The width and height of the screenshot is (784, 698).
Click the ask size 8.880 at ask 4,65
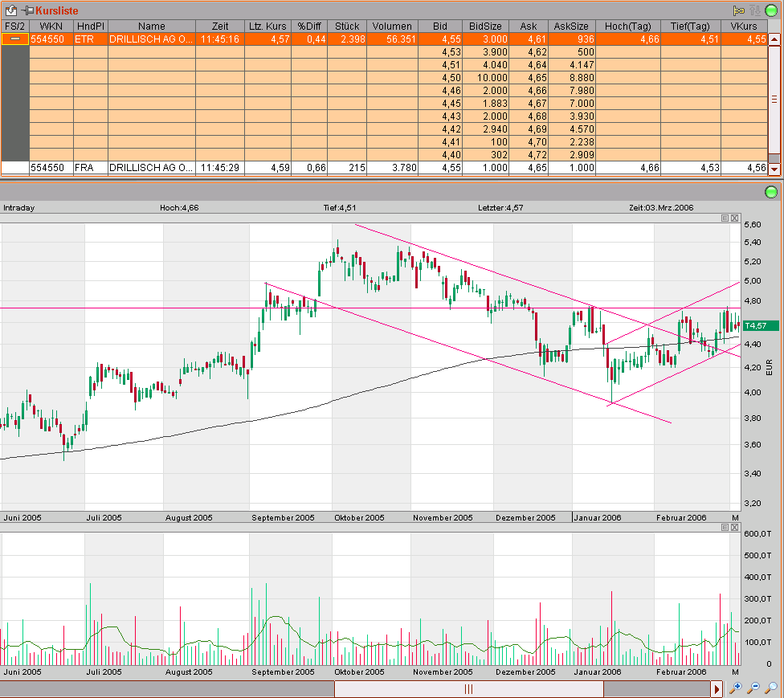571,78
